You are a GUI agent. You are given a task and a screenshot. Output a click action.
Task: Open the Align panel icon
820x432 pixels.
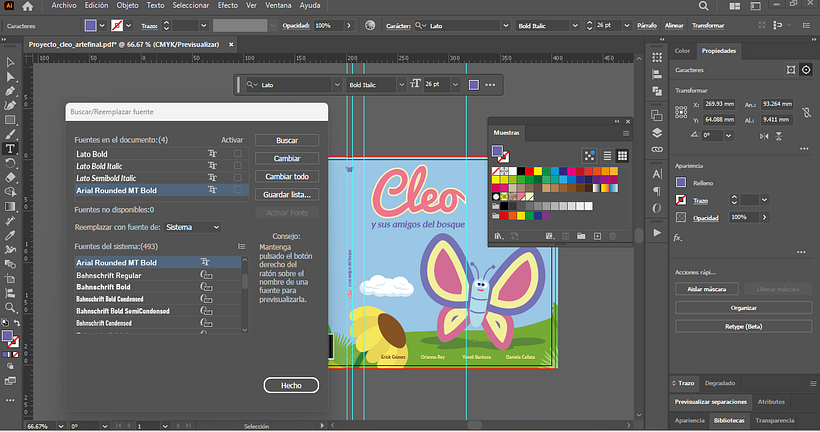point(657,74)
